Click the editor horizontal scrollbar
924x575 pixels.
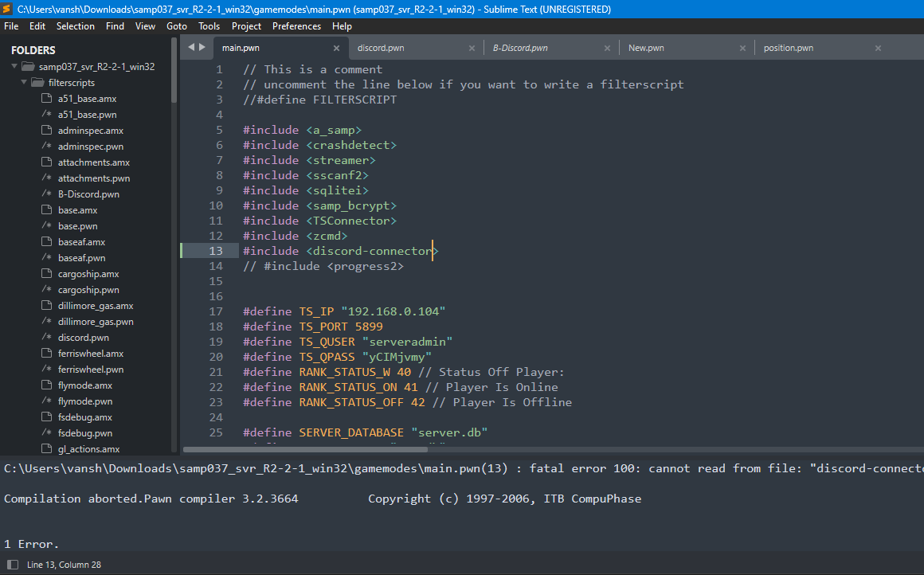point(305,449)
